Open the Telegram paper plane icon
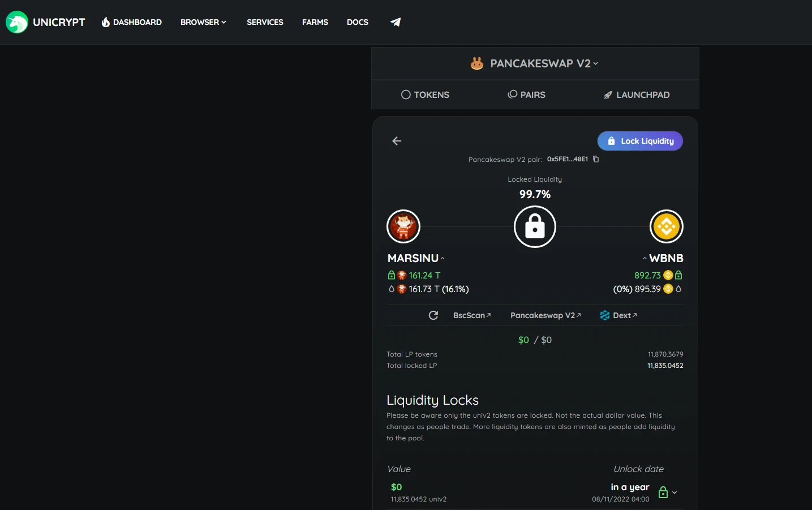 tap(396, 22)
